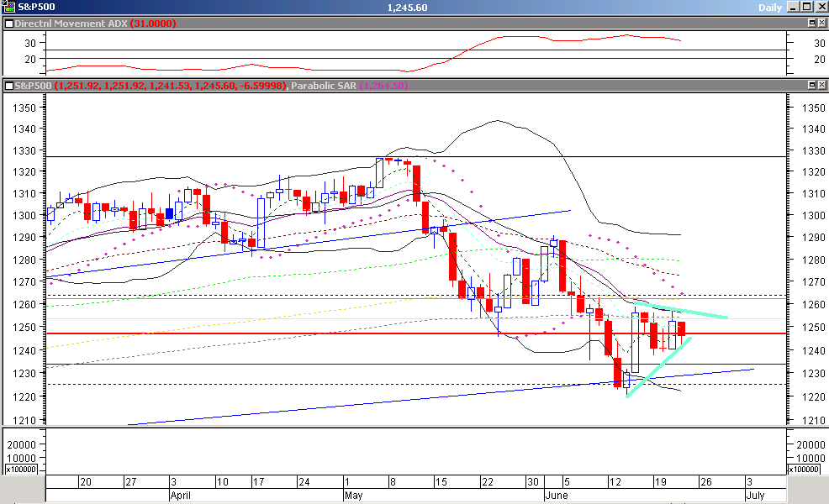Screen dimensions: 829x504
Task: Click the Parabolic SAR label in the pane header
Action: pyautogui.click(x=327, y=85)
